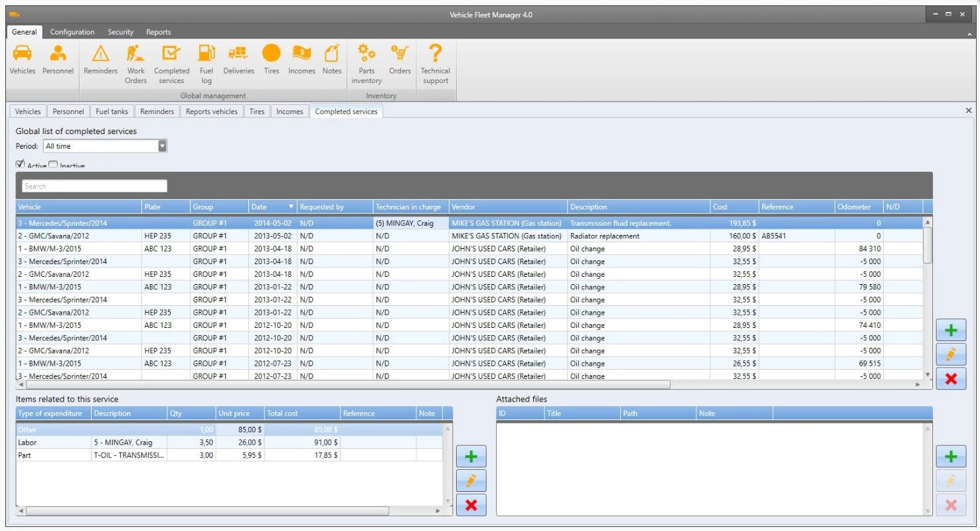Open the Date column filter dropdown
The image size is (980, 531).
tap(290, 206)
